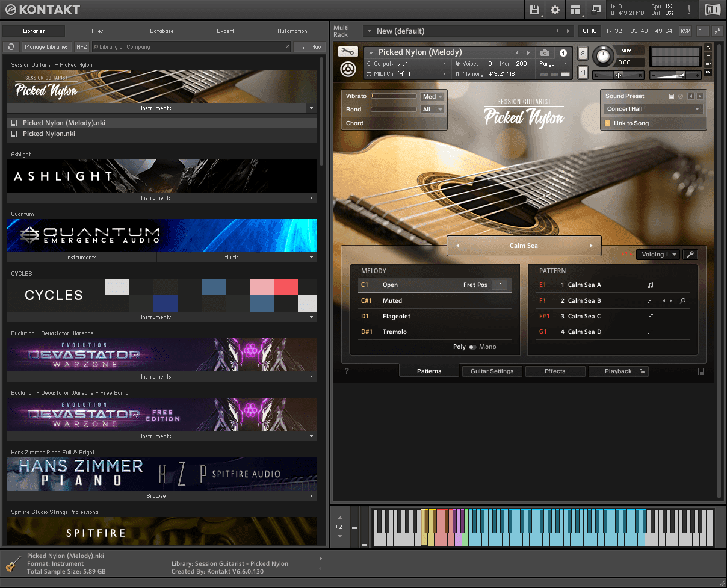The width and height of the screenshot is (727, 588).
Task: Click the library refresh icon
Action: (11, 47)
